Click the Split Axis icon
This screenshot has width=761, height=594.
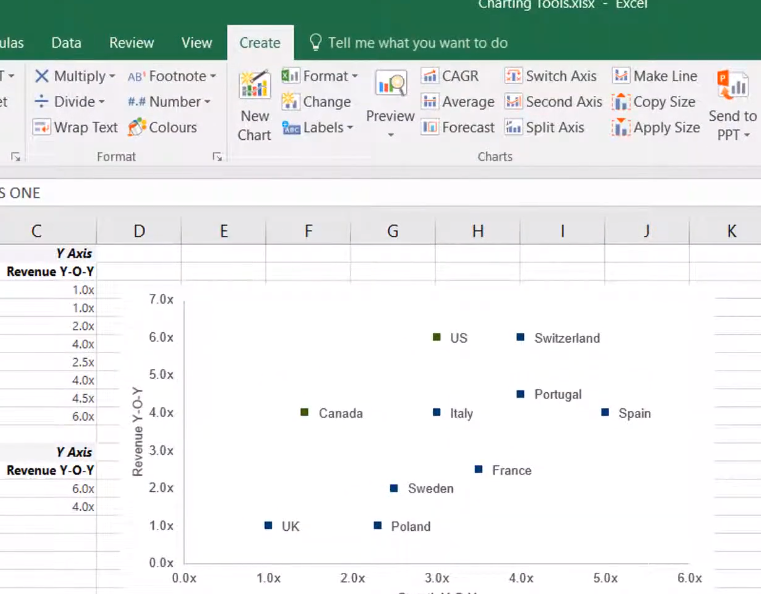pos(514,128)
